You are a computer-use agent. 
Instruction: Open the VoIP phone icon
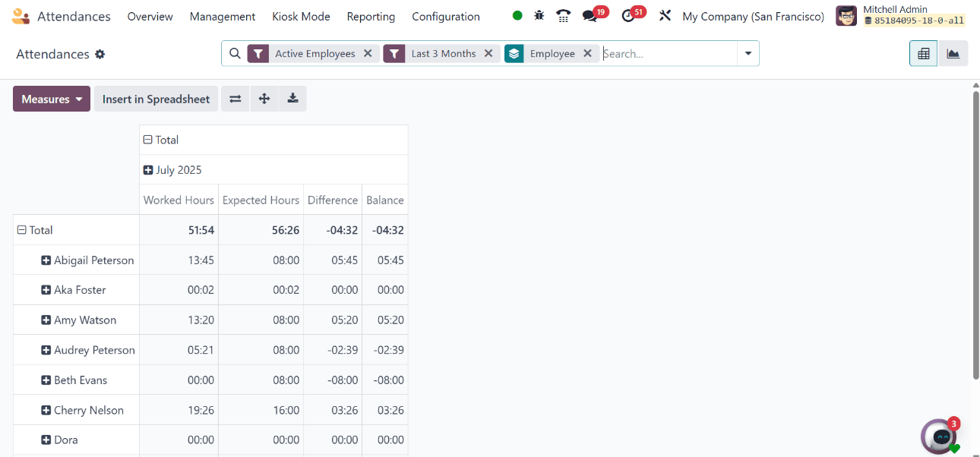(x=563, y=16)
